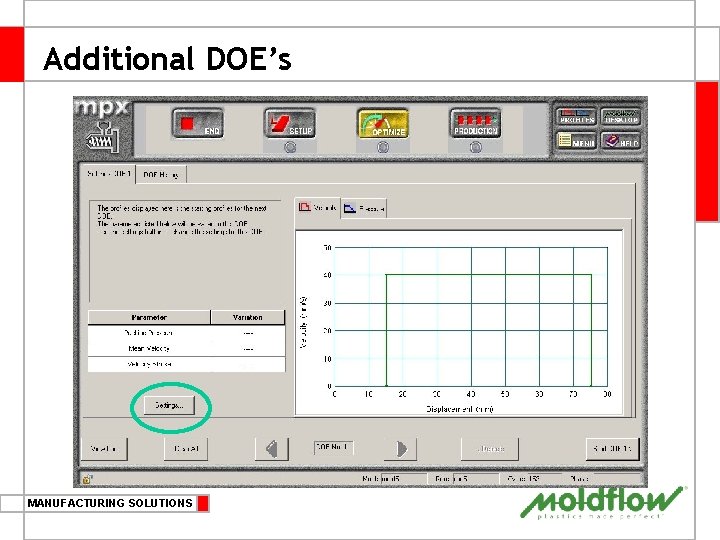
Task: Open the SETUP mode
Action: pos(290,123)
